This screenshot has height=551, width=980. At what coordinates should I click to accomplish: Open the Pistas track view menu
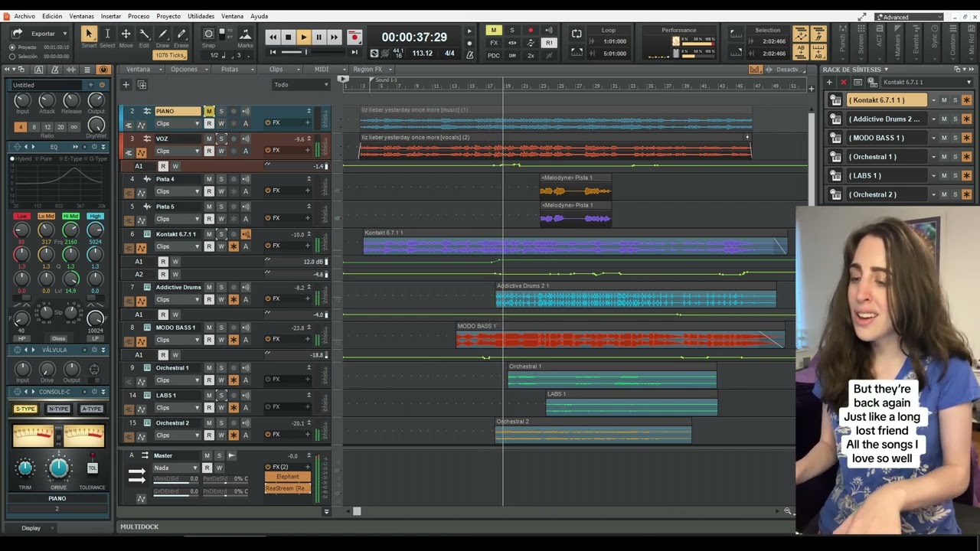tap(233, 70)
